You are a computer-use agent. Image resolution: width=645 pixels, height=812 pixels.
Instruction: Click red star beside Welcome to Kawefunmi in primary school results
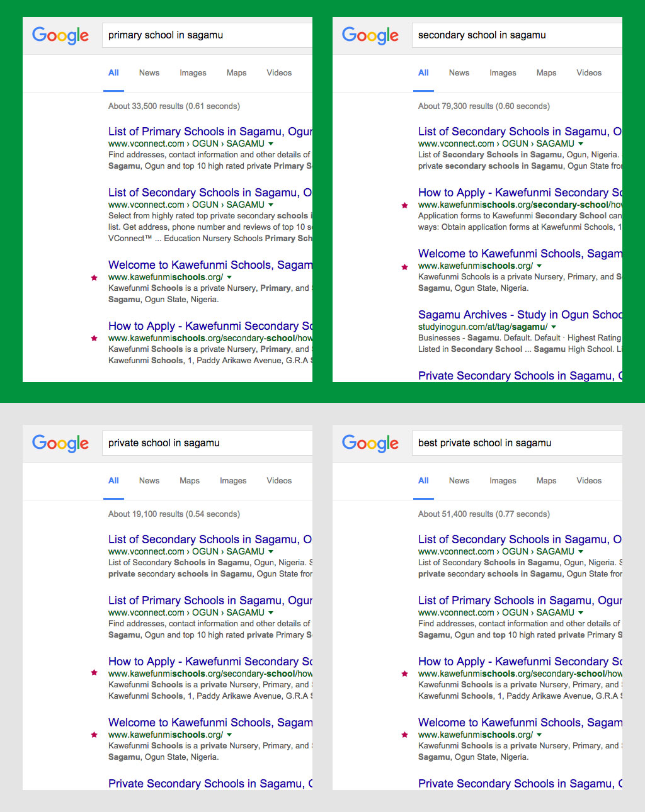click(94, 278)
